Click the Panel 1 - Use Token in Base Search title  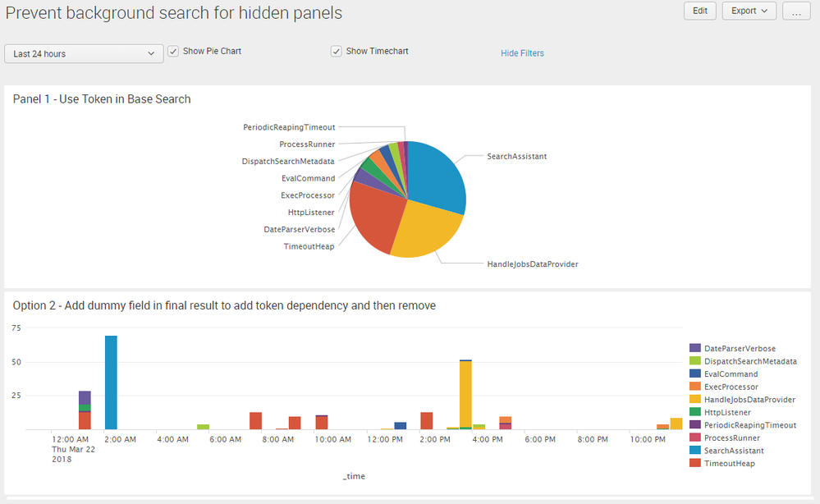[102, 99]
